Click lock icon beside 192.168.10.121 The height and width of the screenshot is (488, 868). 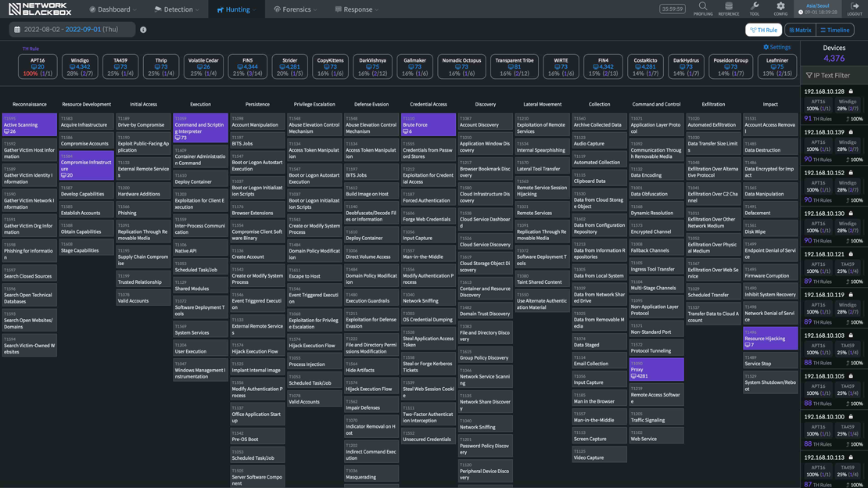point(851,254)
